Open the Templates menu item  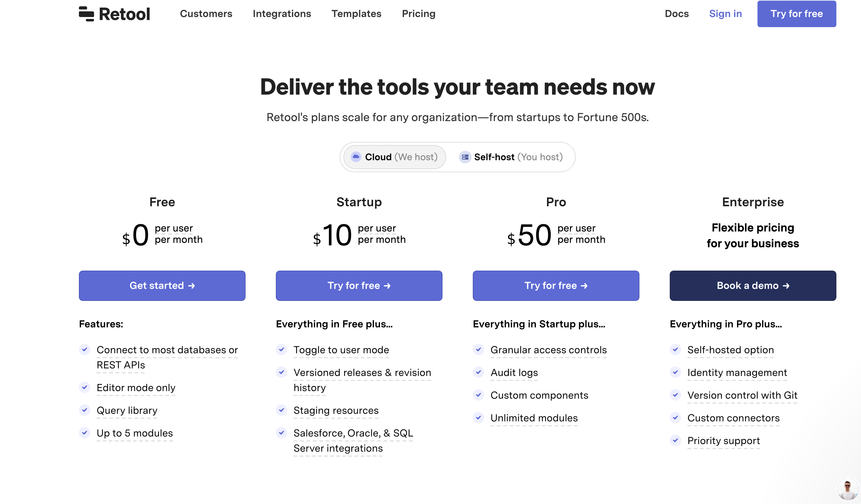[356, 14]
